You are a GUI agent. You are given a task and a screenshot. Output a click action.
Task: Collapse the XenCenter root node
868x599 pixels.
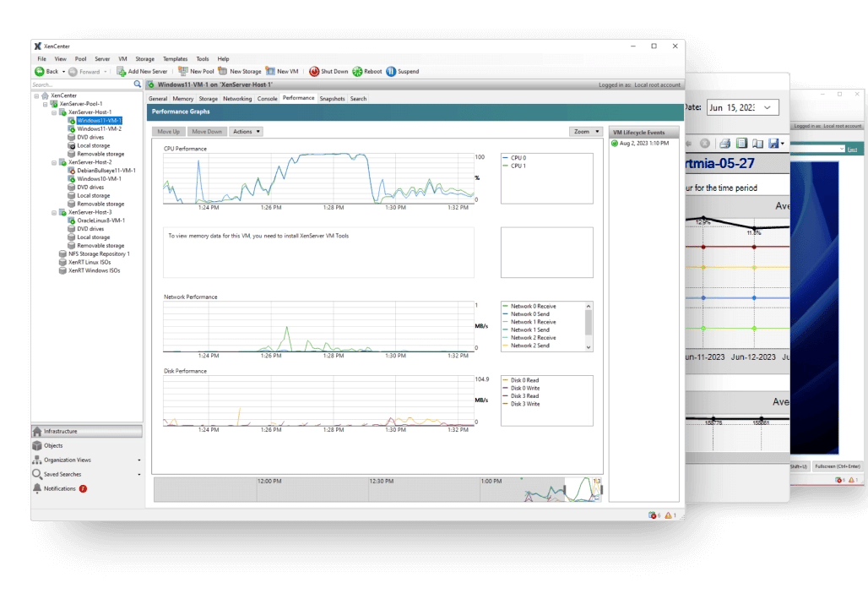click(36, 95)
